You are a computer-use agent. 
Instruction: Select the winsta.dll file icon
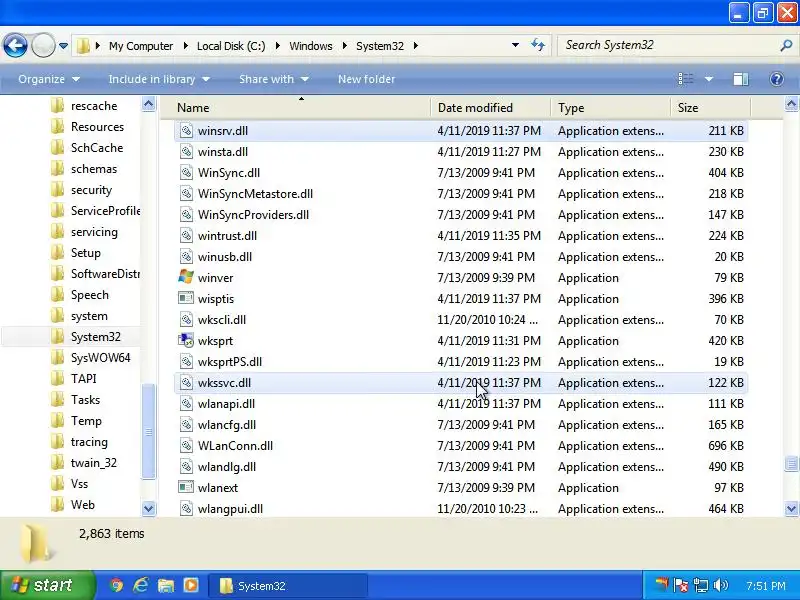point(186,152)
